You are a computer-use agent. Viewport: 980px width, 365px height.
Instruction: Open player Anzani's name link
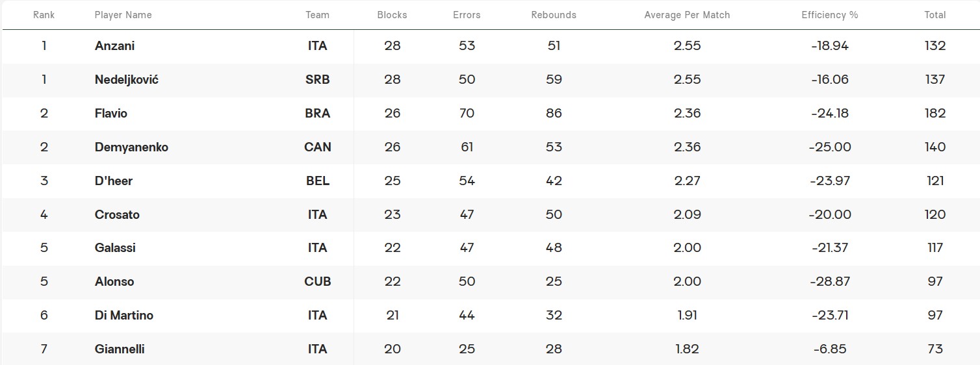pos(115,46)
